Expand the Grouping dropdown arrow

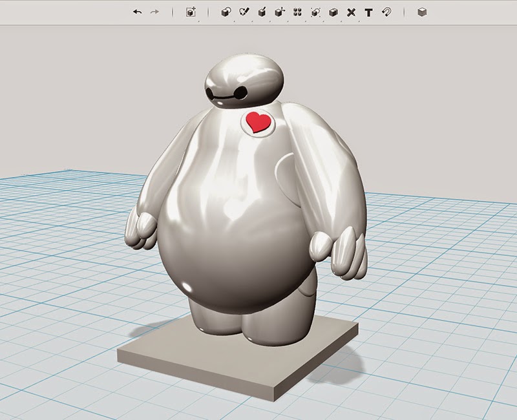tap(324, 21)
